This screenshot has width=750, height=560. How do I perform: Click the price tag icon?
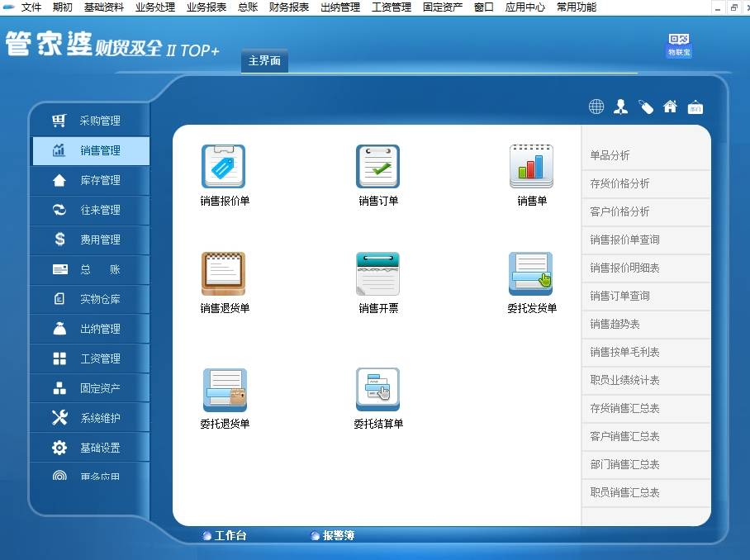pos(646,107)
